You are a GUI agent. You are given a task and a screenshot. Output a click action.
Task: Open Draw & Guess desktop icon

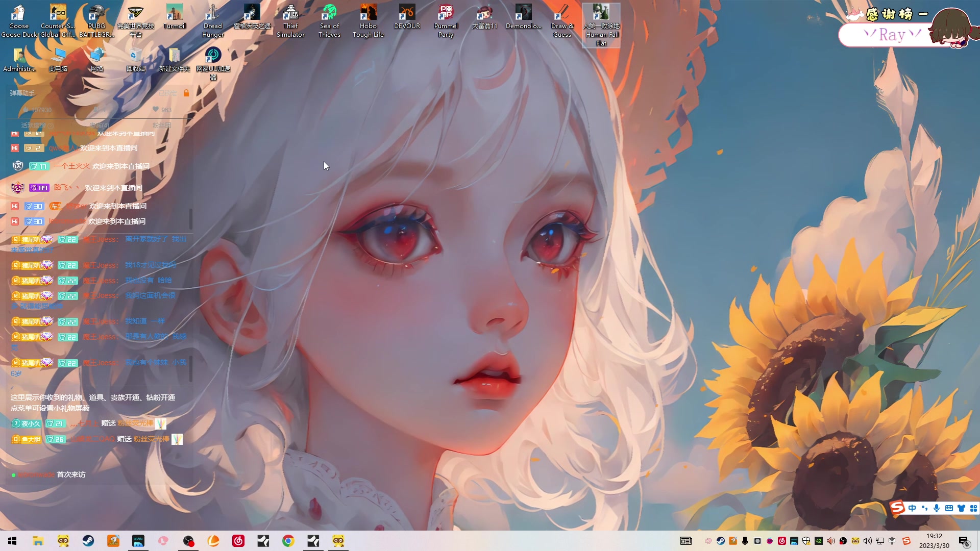562,21
